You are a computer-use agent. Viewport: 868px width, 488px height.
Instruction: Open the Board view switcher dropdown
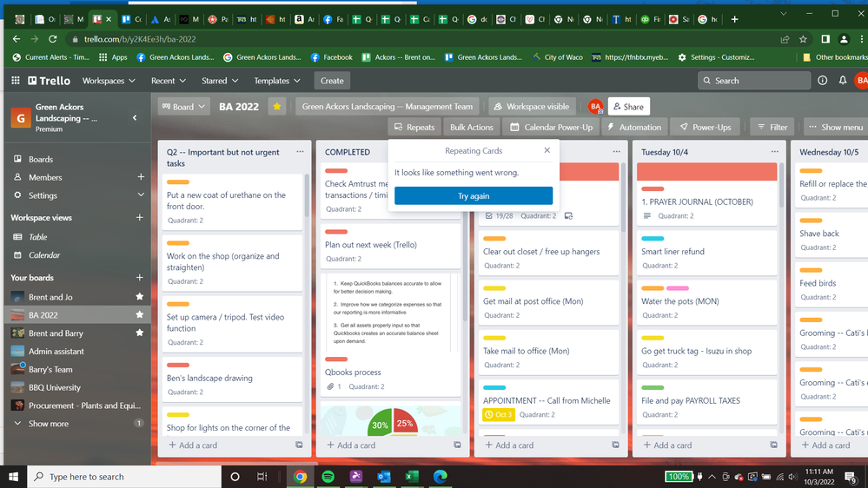[183, 106]
